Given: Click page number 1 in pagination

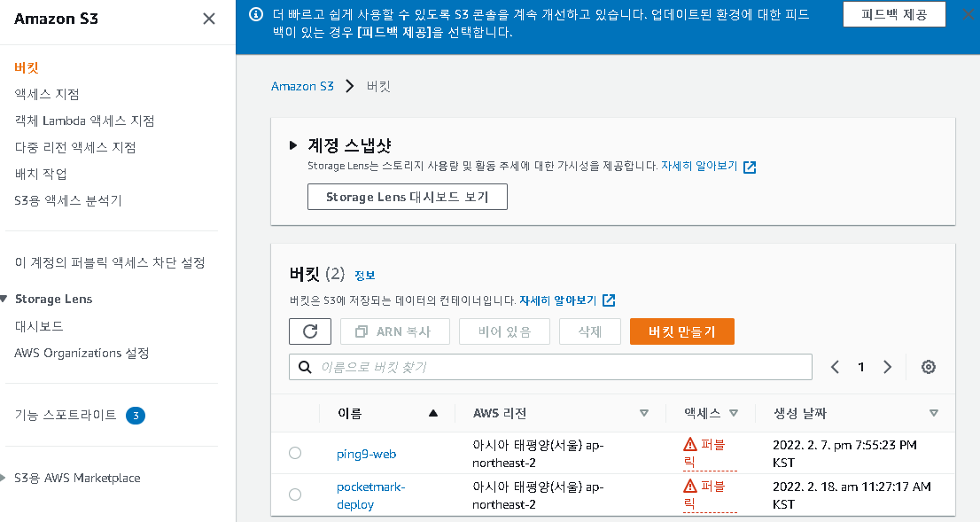Looking at the screenshot, I should click(x=861, y=367).
